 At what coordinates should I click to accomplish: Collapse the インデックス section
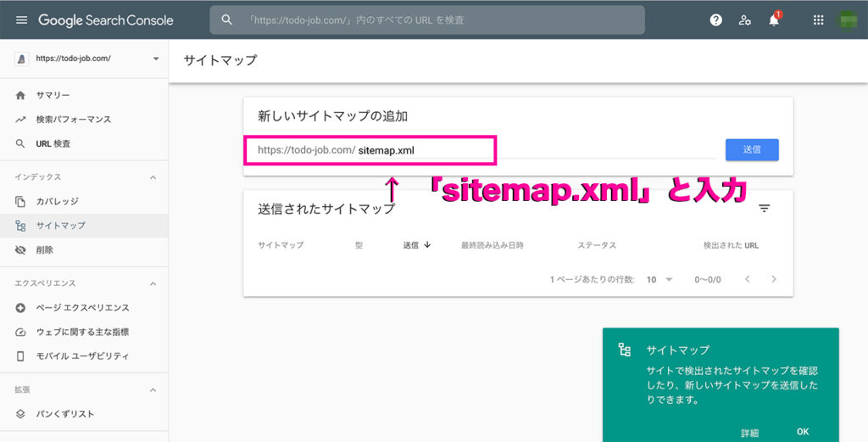(x=153, y=177)
